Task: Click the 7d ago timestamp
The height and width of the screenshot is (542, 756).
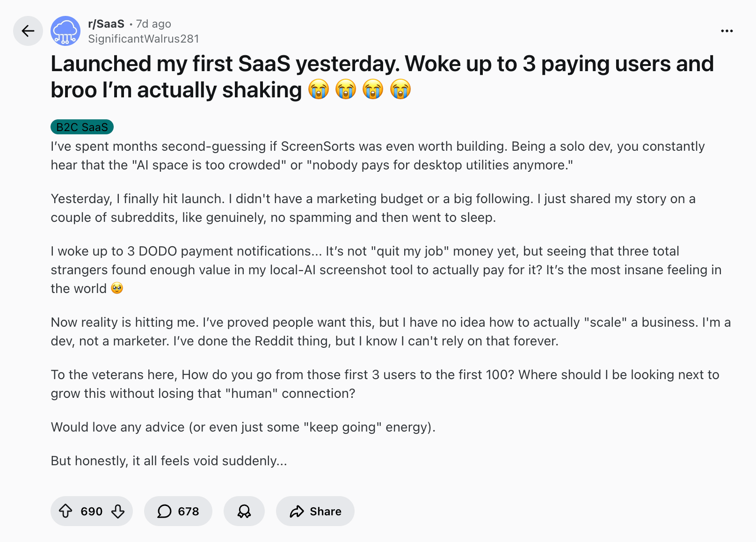Action: coord(153,24)
